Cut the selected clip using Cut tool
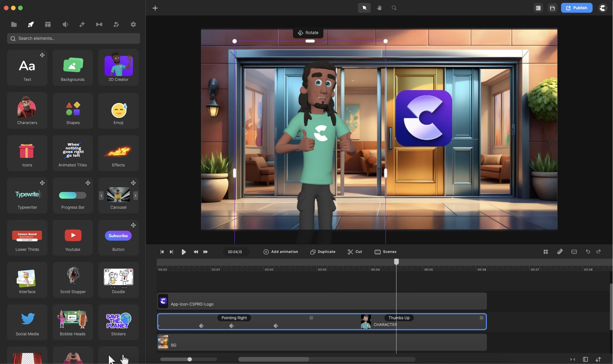 (x=354, y=251)
